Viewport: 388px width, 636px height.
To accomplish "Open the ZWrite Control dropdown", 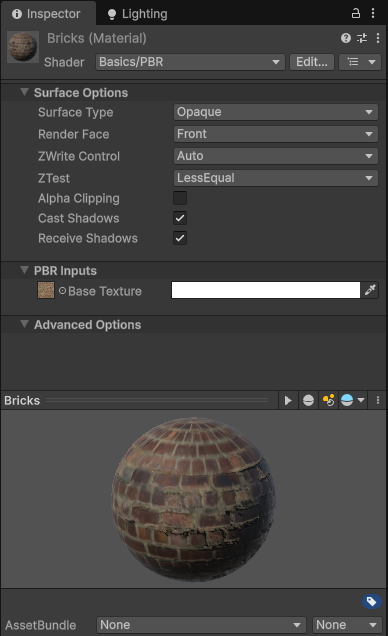I will tap(276, 156).
